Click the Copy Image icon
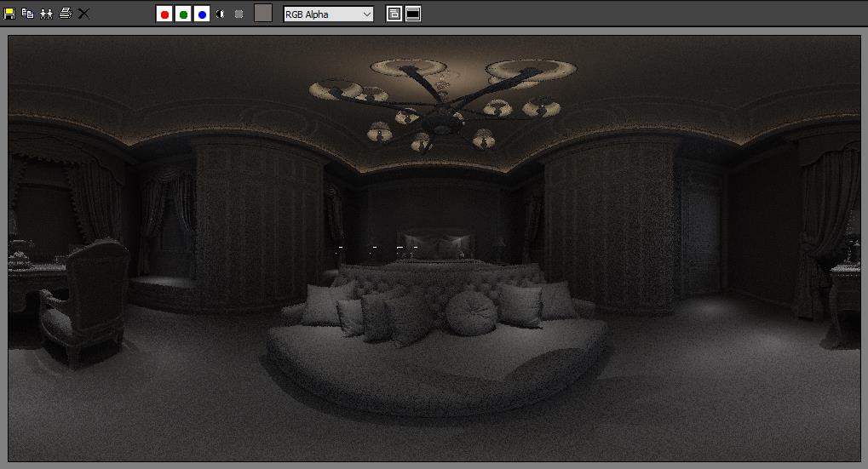The width and height of the screenshot is (868, 469). tap(27, 14)
